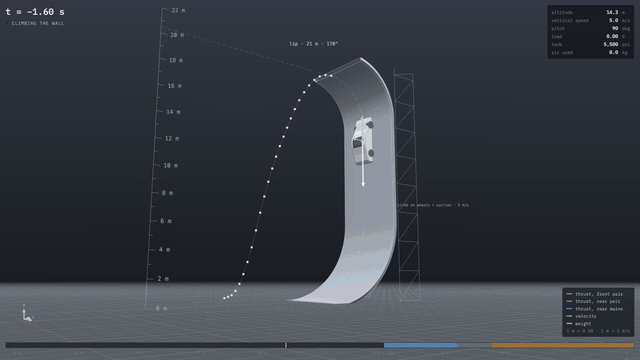The height and width of the screenshot is (360, 640).
Task: Click the blue 'thrust, front pair' legend swatch
Action: coord(569,294)
